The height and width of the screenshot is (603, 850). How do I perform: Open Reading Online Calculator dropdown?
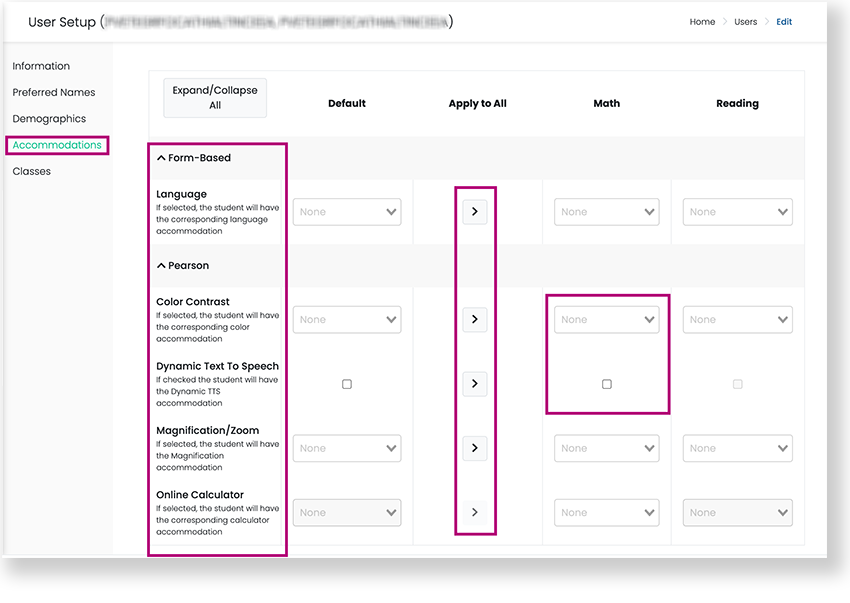(x=737, y=512)
